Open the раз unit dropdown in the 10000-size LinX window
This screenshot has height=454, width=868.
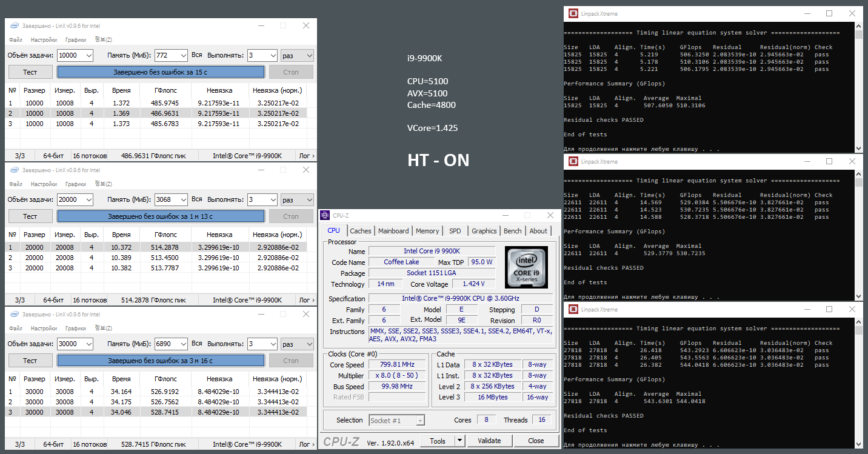(297, 55)
